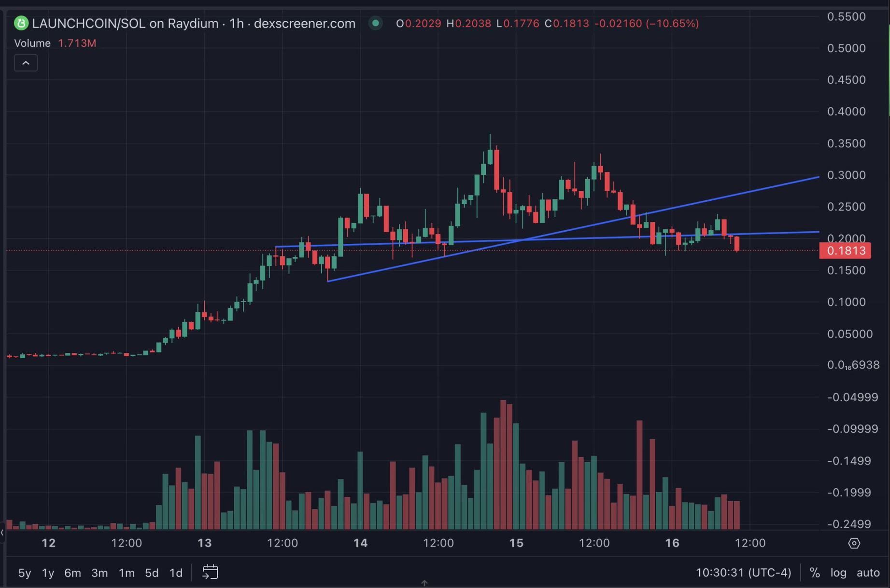Click the green market status dot

(x=375, y=23)
